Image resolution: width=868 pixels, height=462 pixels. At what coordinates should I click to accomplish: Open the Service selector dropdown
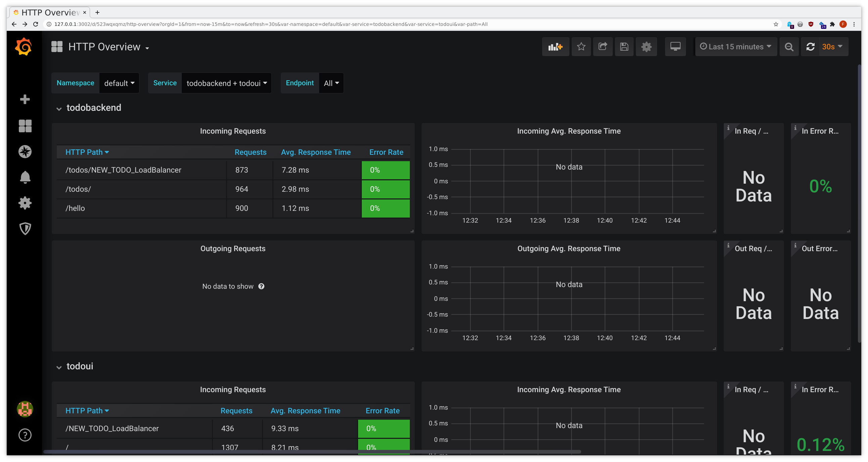[x=226, y=83]
